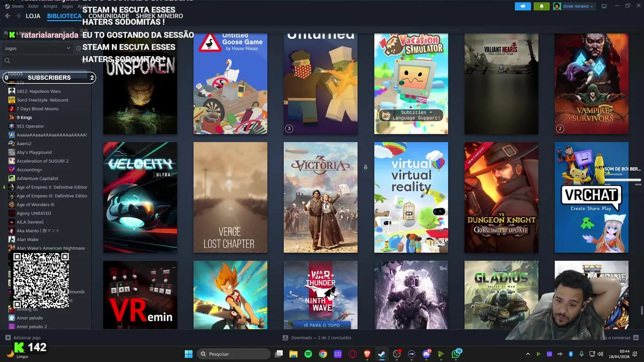This screenshot has height=362, width=644.
Task: Click Adicionar jogo at bottom left
Action: coord(23,338)
